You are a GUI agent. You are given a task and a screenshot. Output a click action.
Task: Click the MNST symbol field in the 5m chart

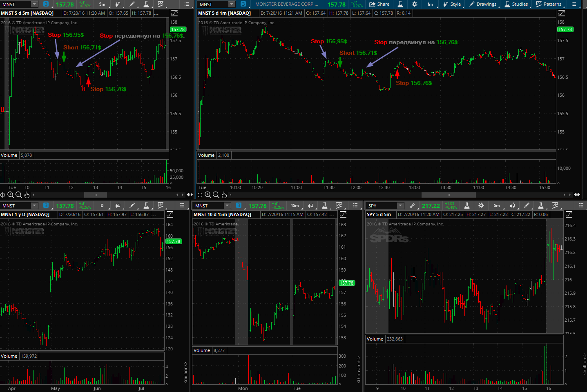[16, 4]
